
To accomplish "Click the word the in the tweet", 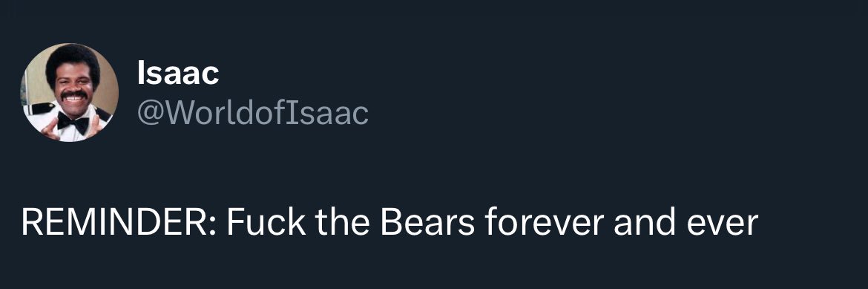I will [x=341, y=222].
